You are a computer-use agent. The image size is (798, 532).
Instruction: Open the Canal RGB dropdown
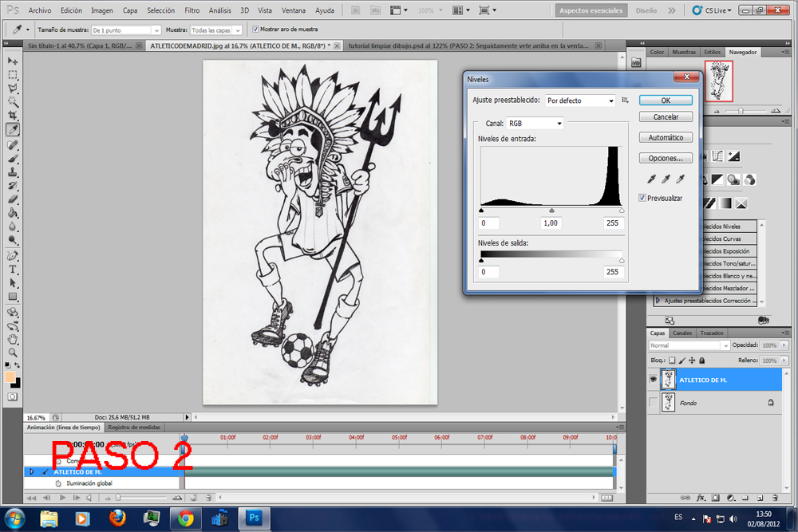click(535, 123)
